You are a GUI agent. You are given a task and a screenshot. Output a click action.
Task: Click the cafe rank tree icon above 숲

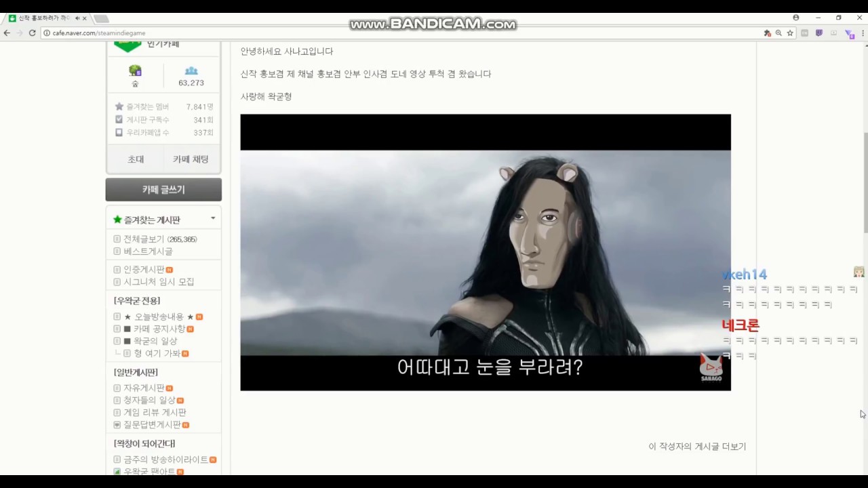pos(135,70)
